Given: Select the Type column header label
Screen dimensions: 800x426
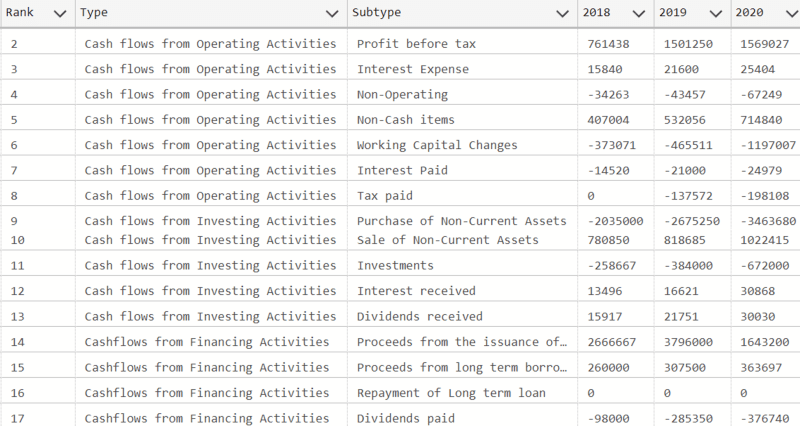Looking at the screenshot, I should click(x=94, y=13).
